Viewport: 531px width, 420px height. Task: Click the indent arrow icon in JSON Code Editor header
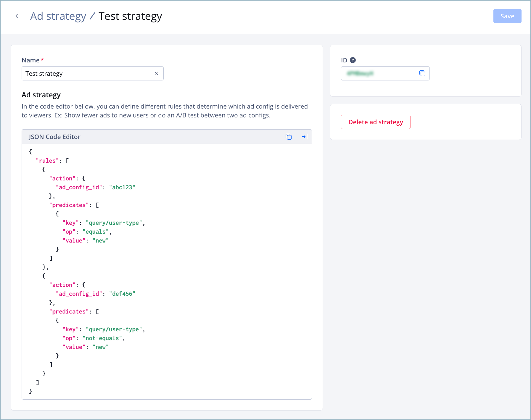(x=305, y=137)
